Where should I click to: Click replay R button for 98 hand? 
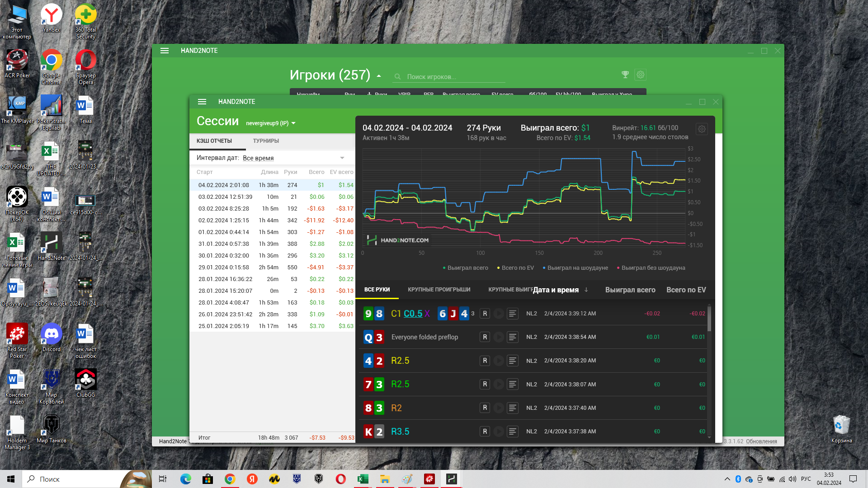point(485,314)
